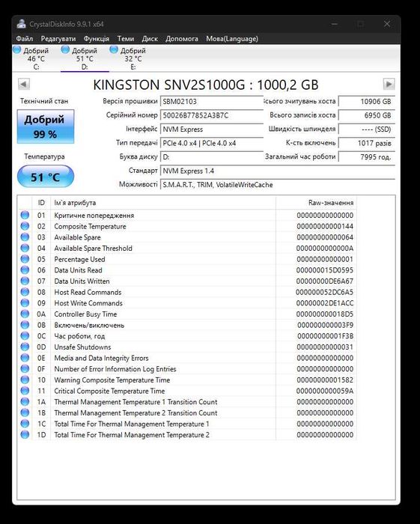Click status icon of Media and Data Integrity Errors row
Image resolution: width=420 pixels, height=524 pixels.
pos(25,358)
